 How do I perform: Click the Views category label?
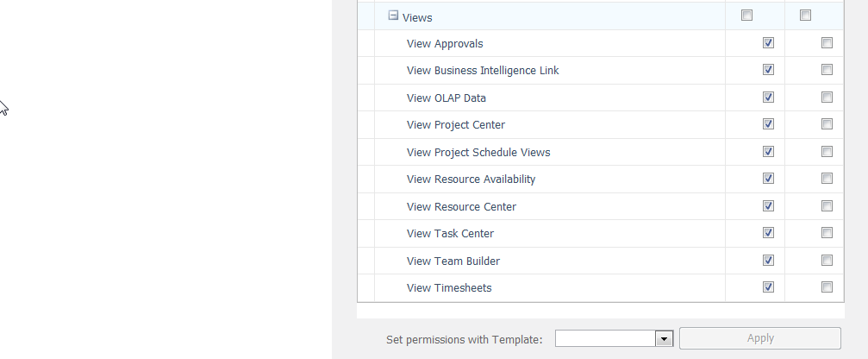tap(417, 17)
